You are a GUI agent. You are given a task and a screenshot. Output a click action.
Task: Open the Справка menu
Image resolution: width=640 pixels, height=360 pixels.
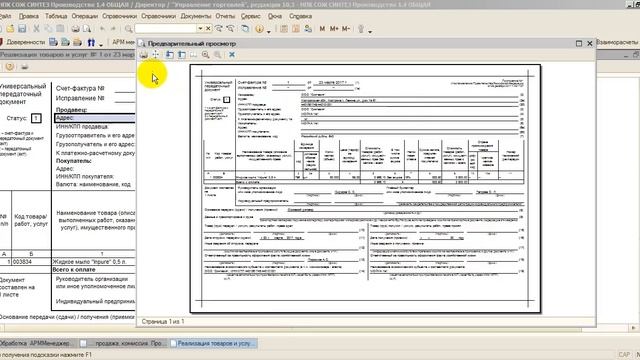click(300, 16)
